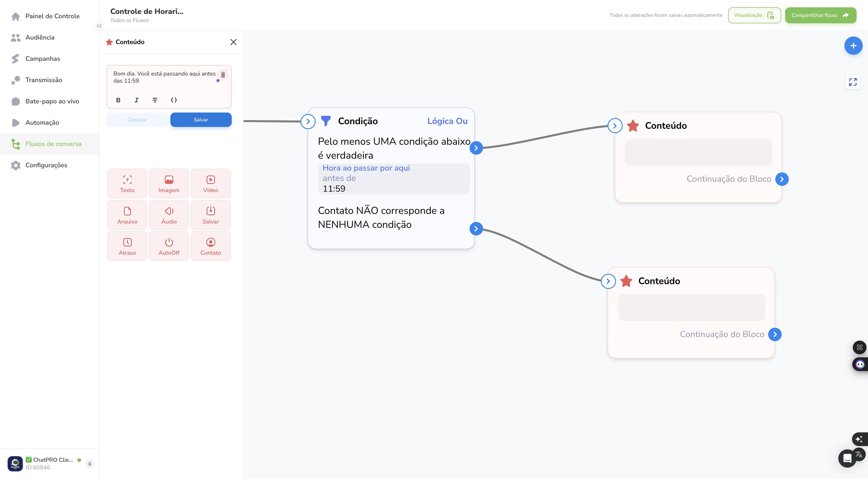Add an Áudio content block
The height and width of the screenshot is (479, 868).
coord(169,215)
